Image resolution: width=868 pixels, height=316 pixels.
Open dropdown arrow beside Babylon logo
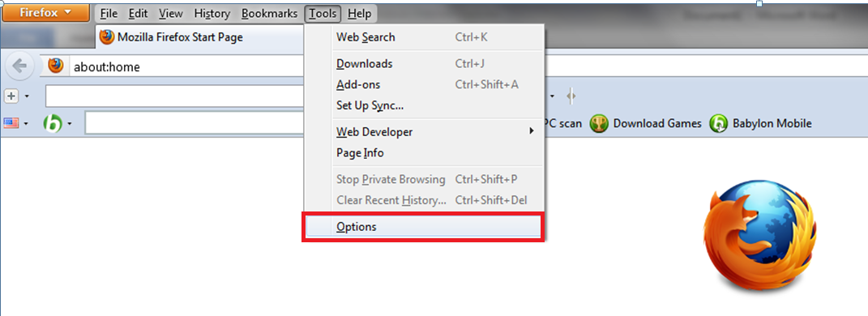69,123
